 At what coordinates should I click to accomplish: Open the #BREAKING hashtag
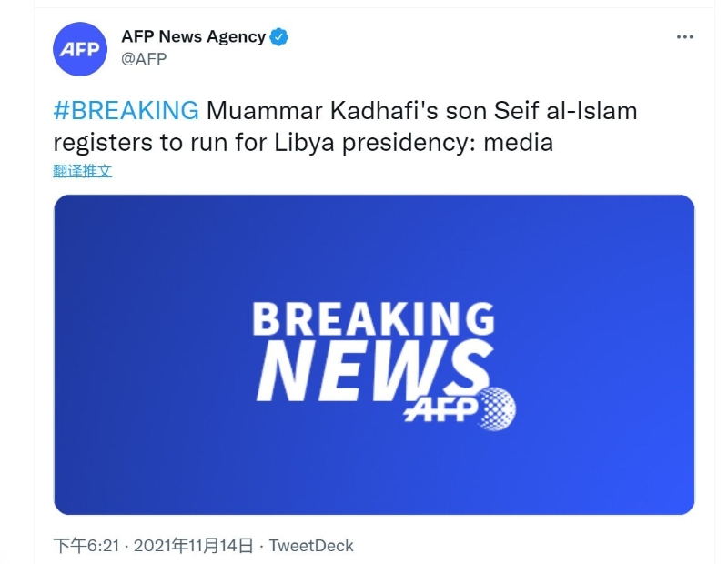pyautogui.click(x=126, y=111)
